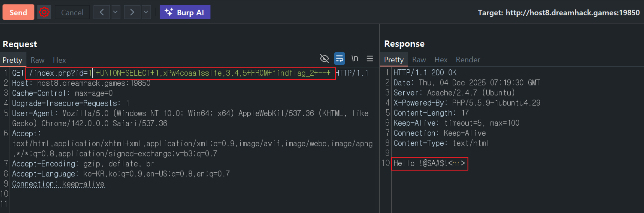Expand the forward history dropdown arrow
This screenshot has height=213, width=644.
[146, 12]
